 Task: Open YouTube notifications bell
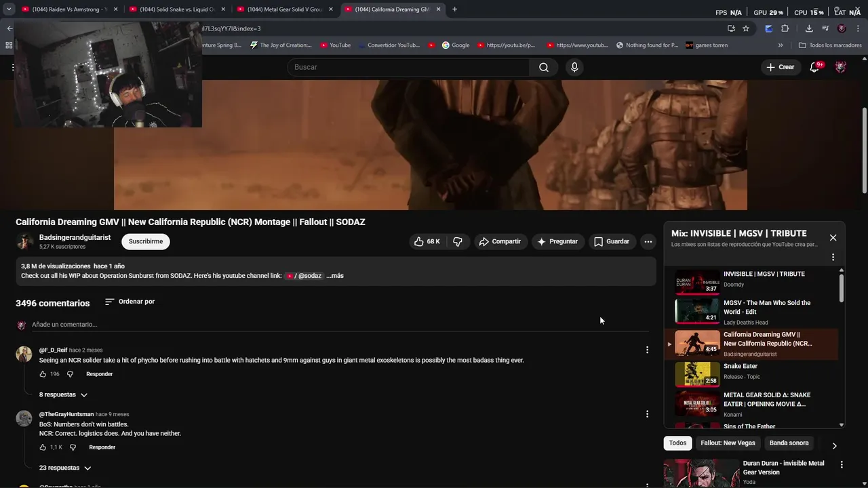pyautogui.click(x=815, y=67)
